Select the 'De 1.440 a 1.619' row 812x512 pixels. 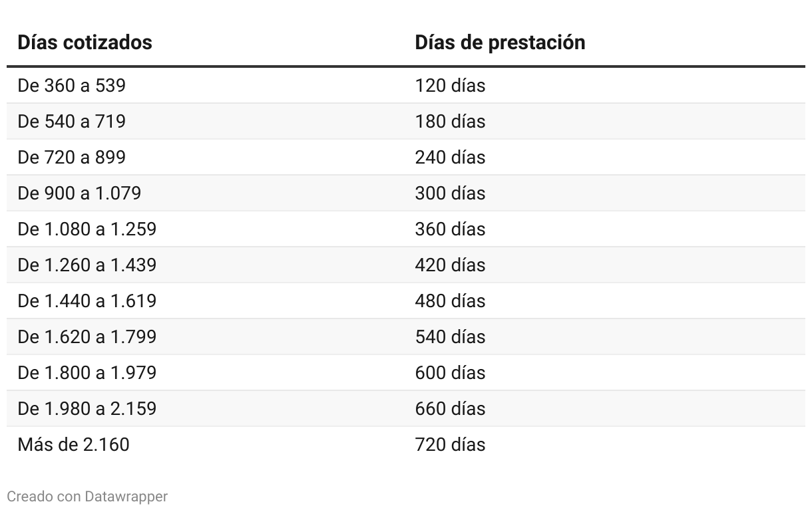point(406,301)
